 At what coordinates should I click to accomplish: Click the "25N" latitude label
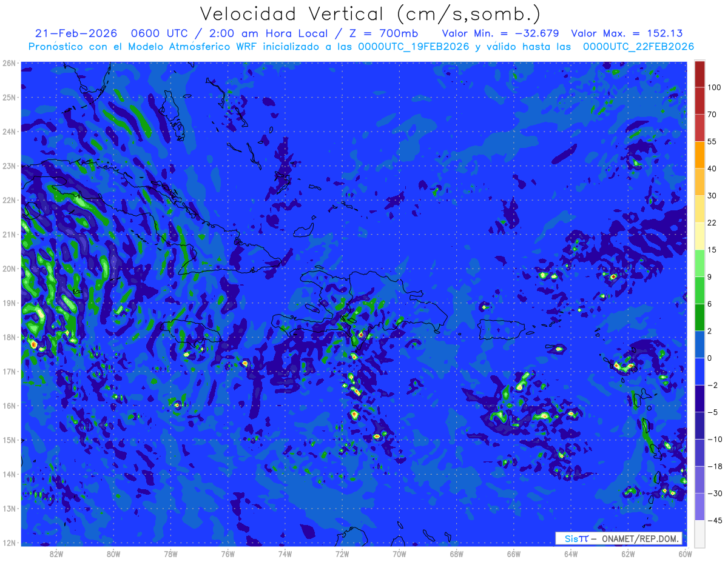(x=9, y=97)
